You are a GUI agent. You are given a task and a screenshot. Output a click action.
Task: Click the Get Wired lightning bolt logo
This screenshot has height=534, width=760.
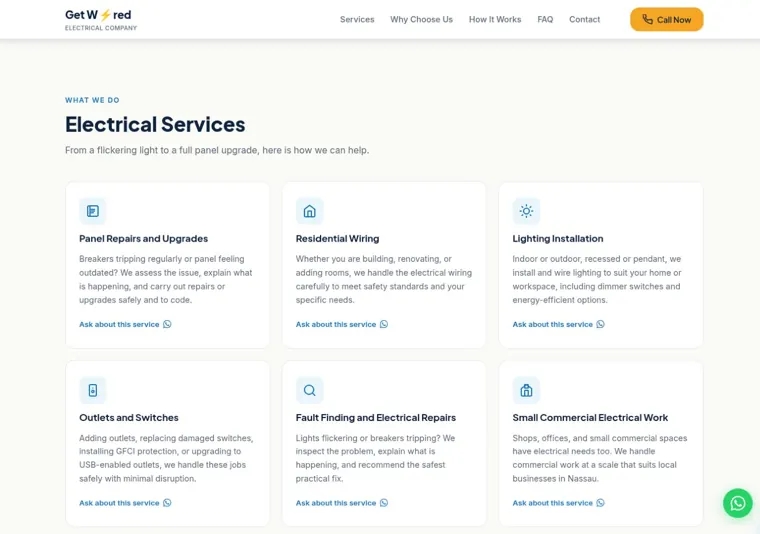pyautogui.click(x=105, y=15)
